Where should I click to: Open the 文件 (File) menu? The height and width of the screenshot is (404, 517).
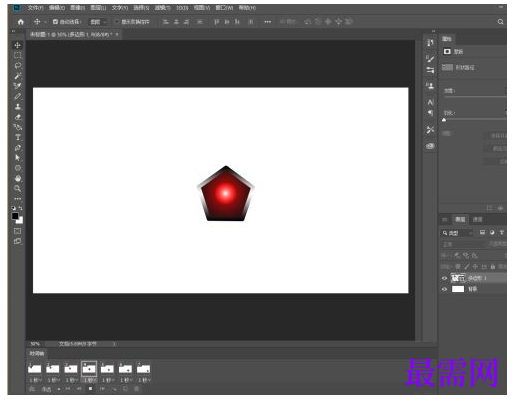pyautogui.click(x=35, y=8)
